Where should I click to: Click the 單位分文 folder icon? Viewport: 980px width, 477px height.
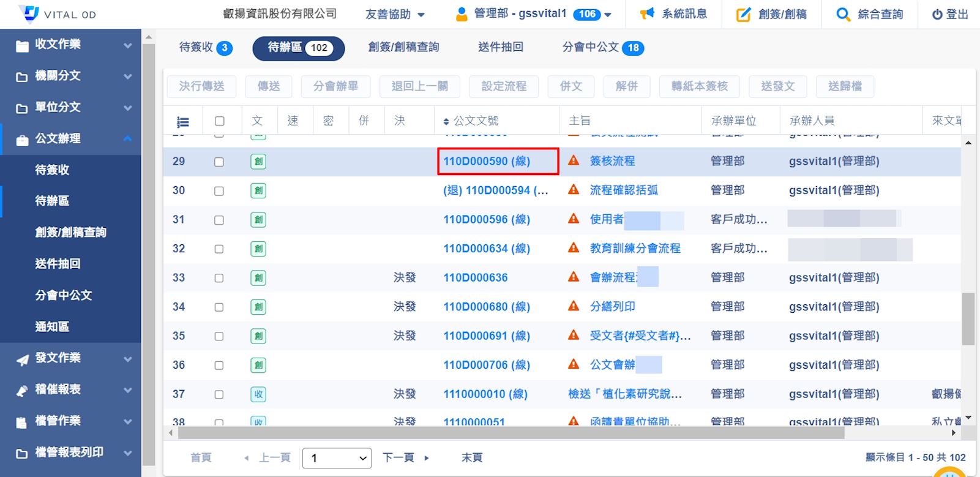coord(22,108)
